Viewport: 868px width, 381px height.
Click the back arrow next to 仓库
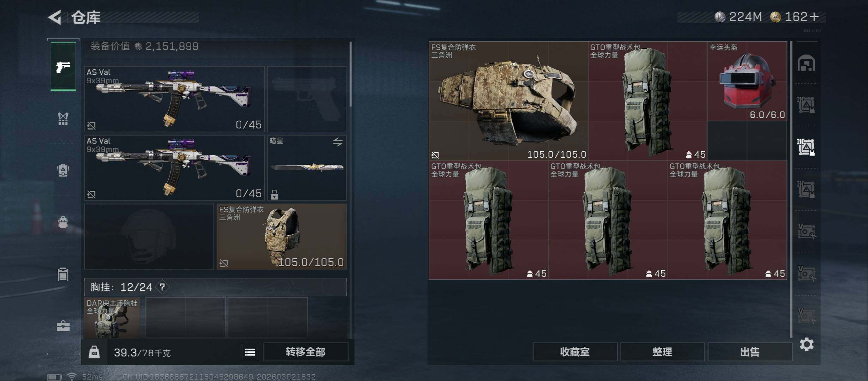(x=55, y=17)
